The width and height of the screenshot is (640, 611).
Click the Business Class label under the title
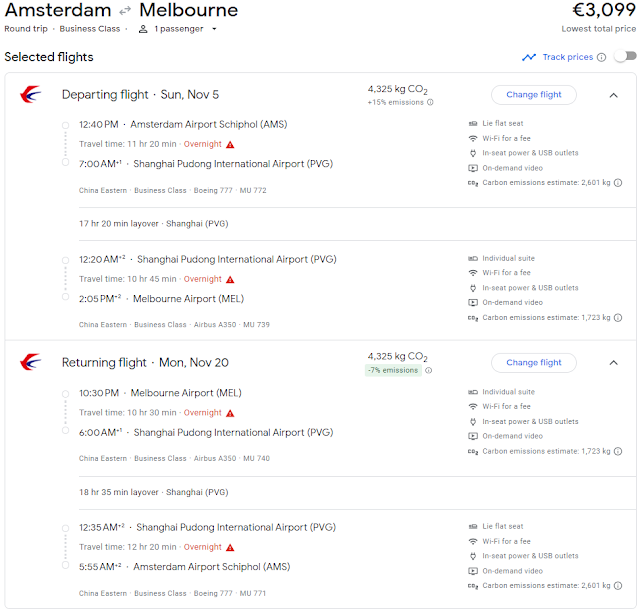tap(90, 29)
